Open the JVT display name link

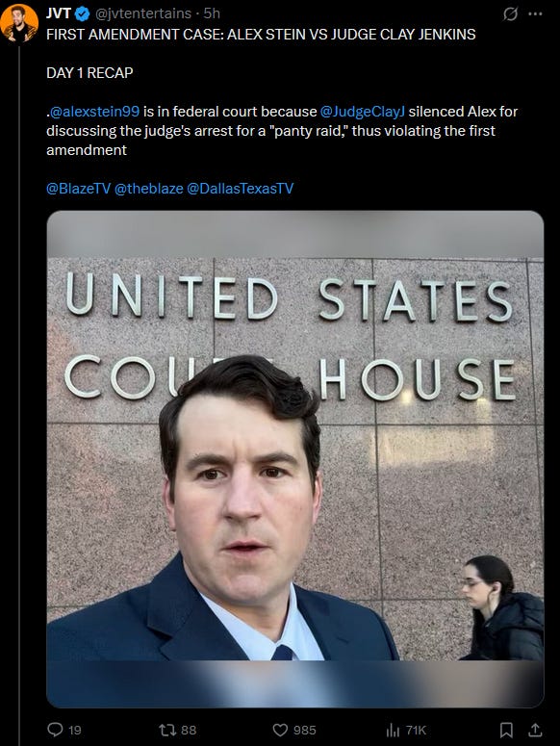pyautogui.click(x=59, y=13)
